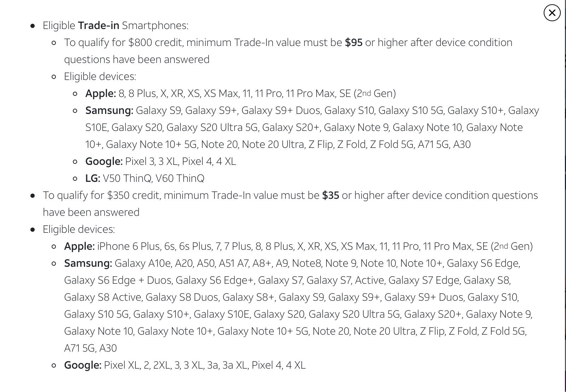This screenshot has width=566, height=392.
Task: Click the Galaxy S6 Edge+ text
Action: tap(215, 280)
